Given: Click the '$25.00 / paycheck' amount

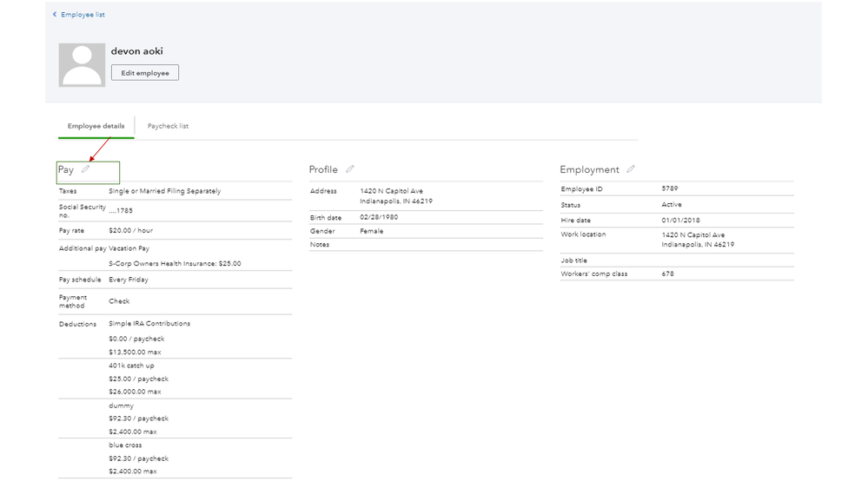Looking at the screenshot, I should pyautogui.click(x=138, y=379).
